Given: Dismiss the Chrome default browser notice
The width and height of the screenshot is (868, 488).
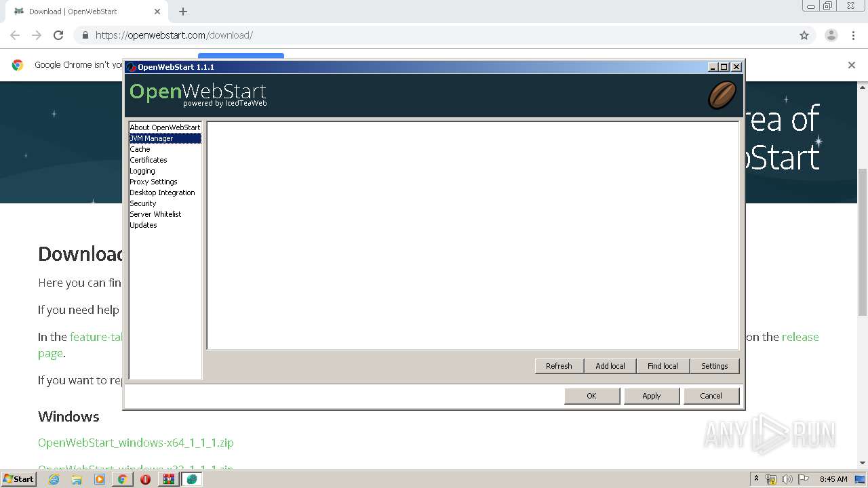Looking at the screenshot, I should [x=852, y=65].
